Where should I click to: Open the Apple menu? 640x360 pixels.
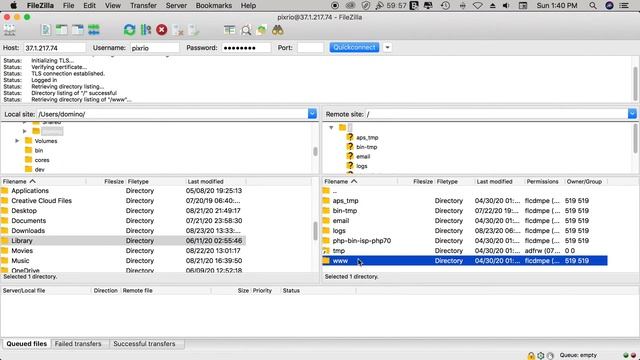click(13, 5)
